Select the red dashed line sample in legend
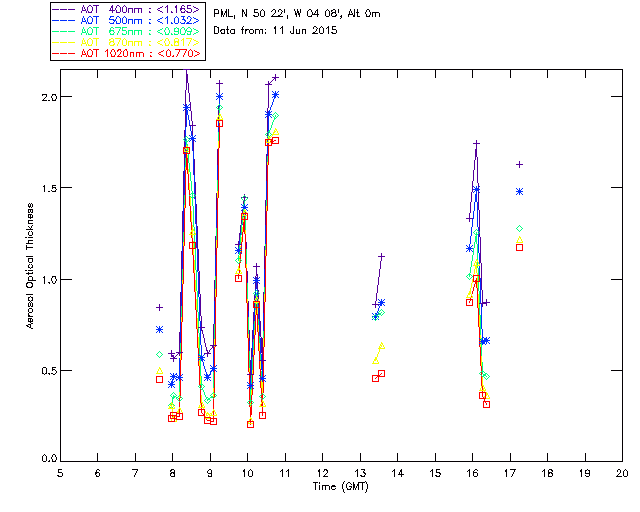 [x=64, y=53]
